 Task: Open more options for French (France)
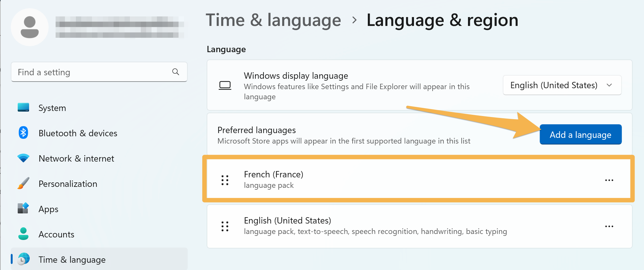pos(609,180)
